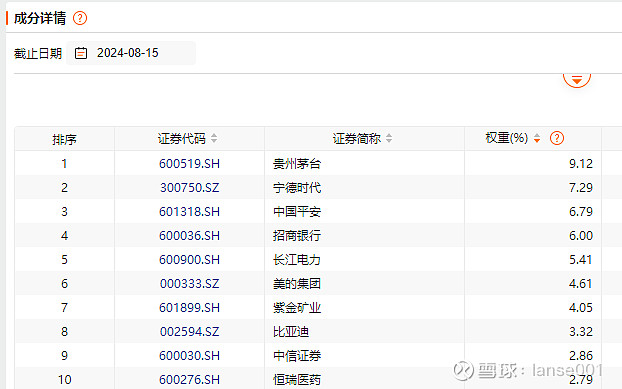
Task: Click weight value 9.12
Action: (581, 164)
